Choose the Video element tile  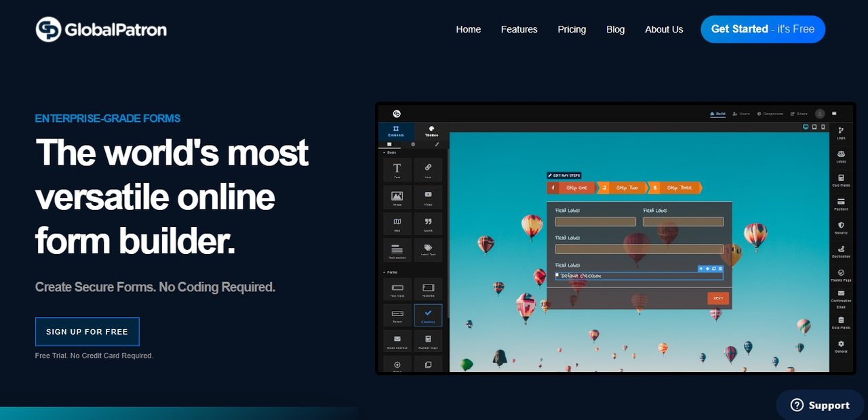(428, 197)
